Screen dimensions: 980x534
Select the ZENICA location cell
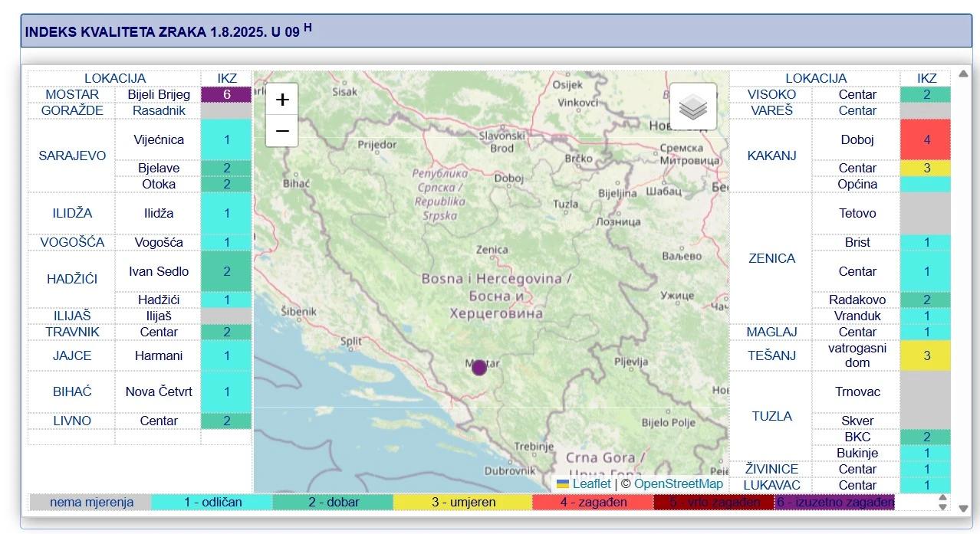pos(771,258)
